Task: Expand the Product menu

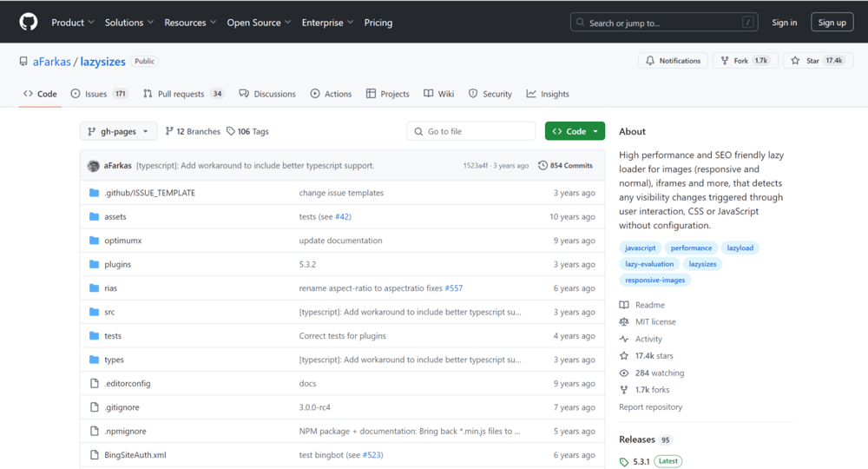Action: (73, 23)
